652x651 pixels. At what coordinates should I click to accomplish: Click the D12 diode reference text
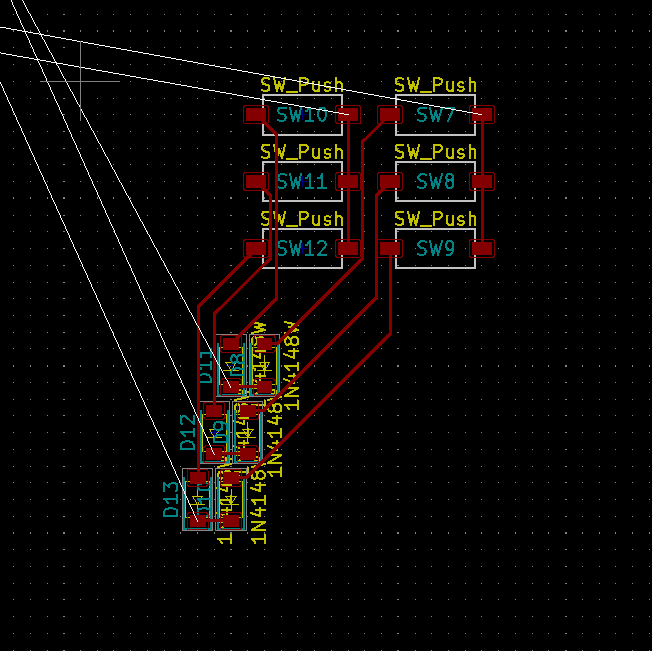pos(188,432)
